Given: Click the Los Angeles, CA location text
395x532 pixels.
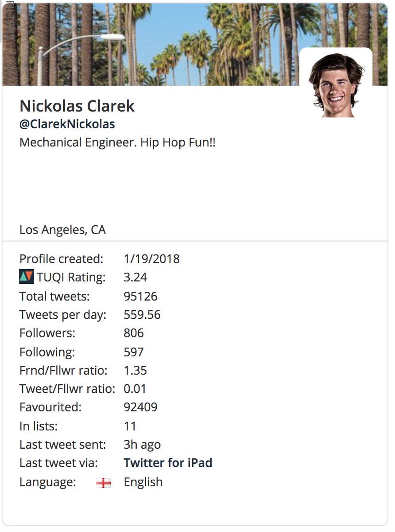Looking at the screenshot, I should pos(62,230).
